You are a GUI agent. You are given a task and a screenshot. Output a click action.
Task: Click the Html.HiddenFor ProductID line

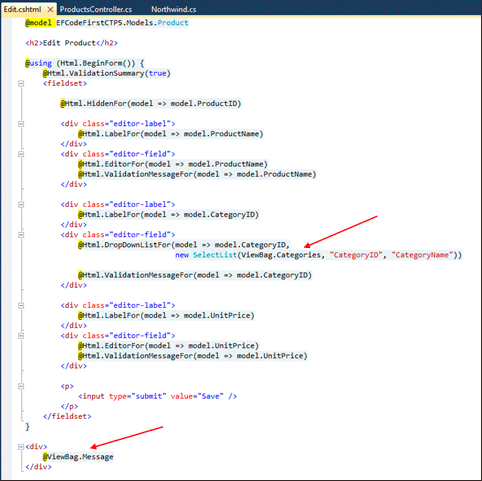pos(151,104)
